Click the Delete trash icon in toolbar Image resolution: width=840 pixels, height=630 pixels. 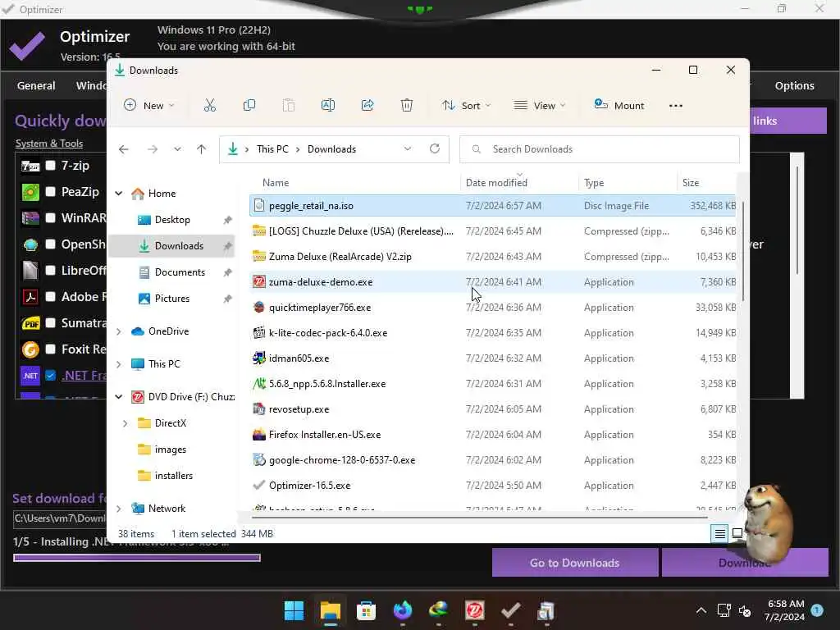(x=407, y=106)
